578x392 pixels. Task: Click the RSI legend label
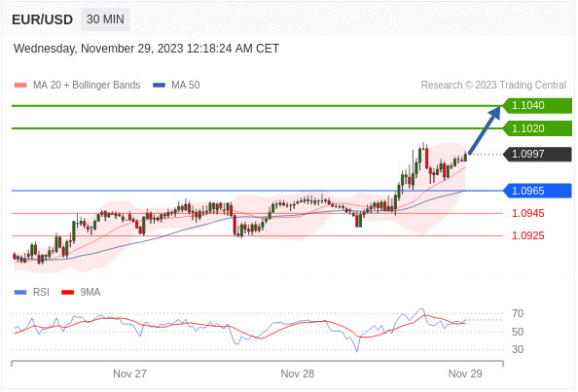[x=41, y=293]
